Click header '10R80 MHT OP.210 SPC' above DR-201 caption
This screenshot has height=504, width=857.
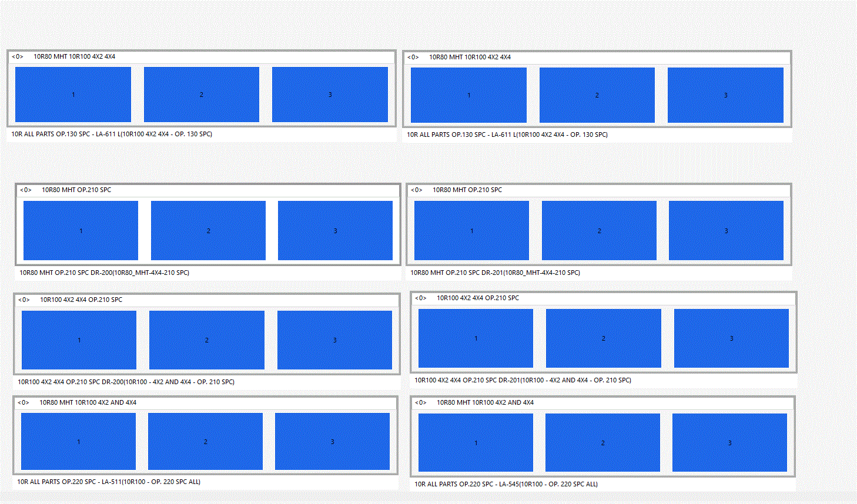(467, 190)
